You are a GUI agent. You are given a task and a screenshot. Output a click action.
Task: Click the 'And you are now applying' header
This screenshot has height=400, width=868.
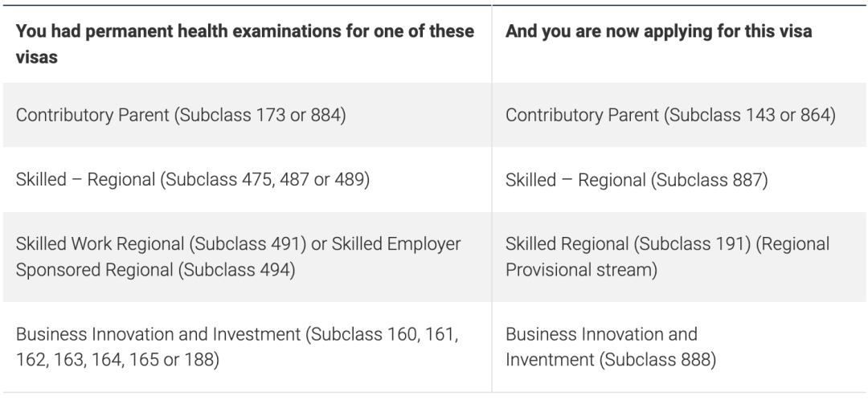point(658,31)
